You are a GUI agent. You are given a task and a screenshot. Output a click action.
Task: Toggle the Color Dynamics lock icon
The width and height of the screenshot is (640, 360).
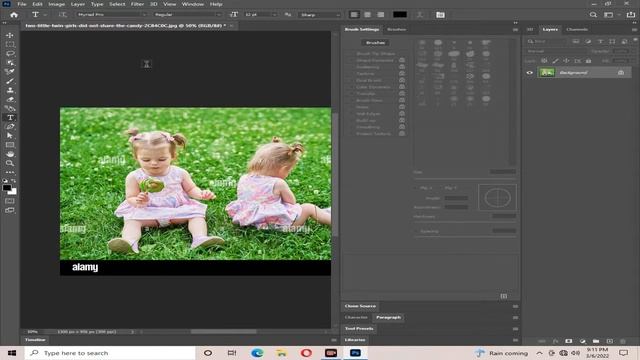pyautogui.click(x=402, y=87)
